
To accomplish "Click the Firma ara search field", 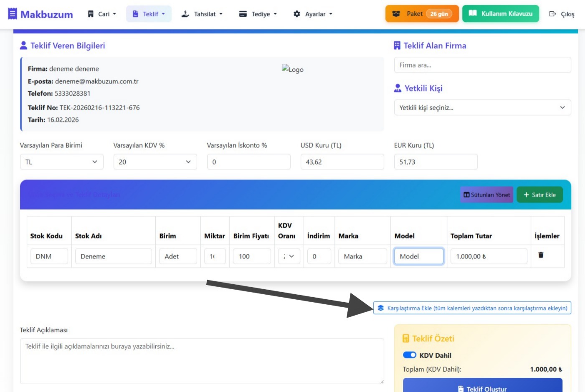I will pyautogui.click(x=482, y=65).
